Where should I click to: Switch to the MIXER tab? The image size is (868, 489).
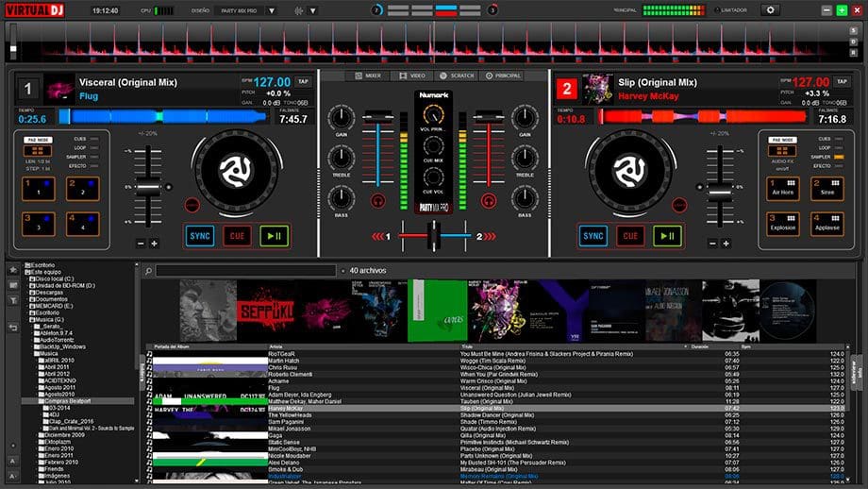click(368, 76)
